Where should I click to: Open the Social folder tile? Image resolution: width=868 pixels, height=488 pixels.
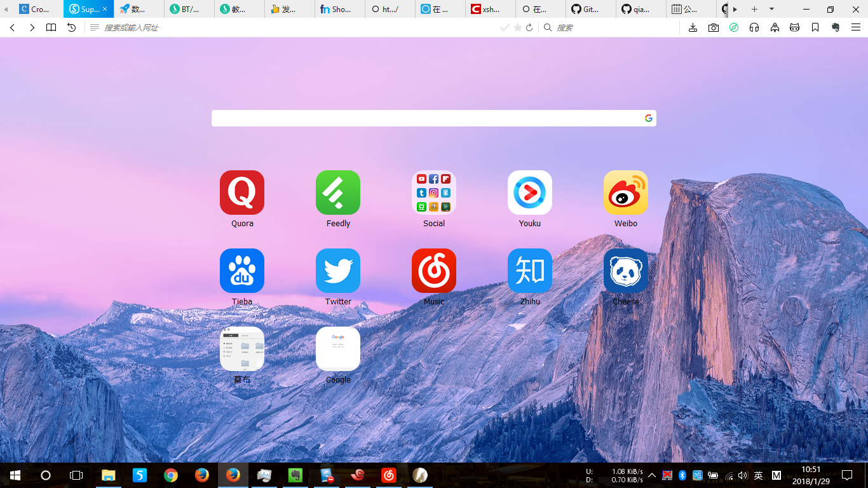[x=434, y=193]
